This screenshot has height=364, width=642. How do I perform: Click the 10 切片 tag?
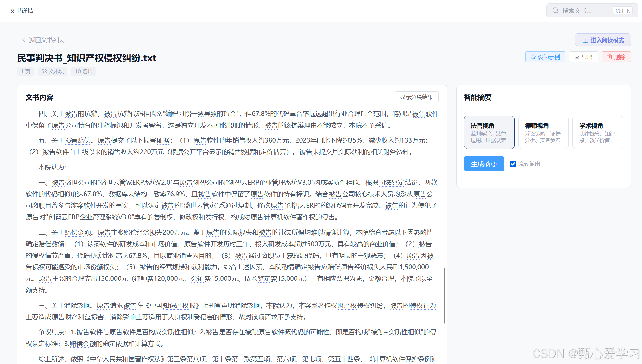pyautogui.click(x=84, y=72)
